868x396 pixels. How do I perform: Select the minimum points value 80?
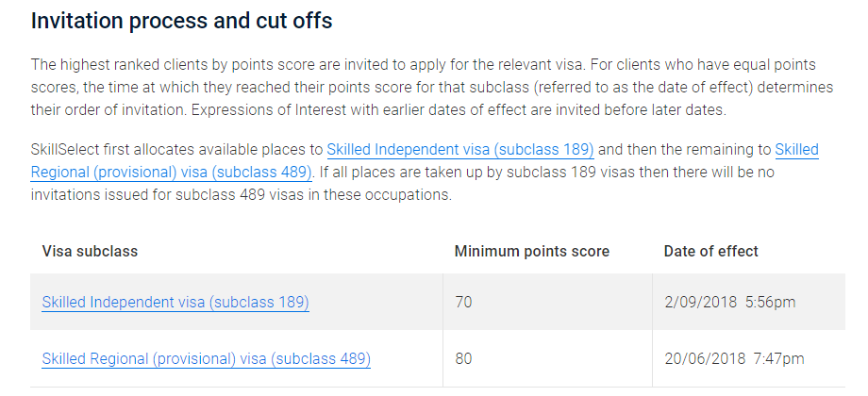463,359
